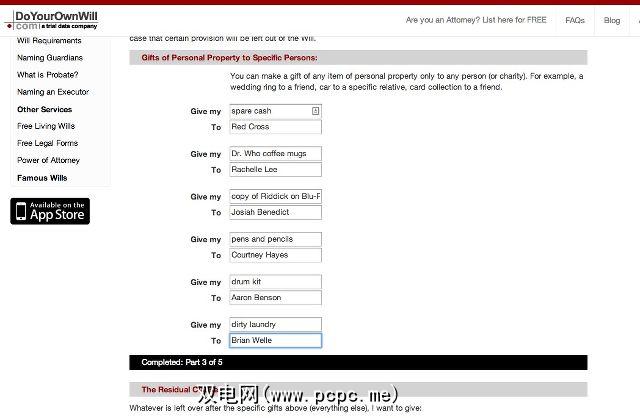Click the Residual Clause section header
This screenshot has height=418, width=640.
click(x=358, y=389)
